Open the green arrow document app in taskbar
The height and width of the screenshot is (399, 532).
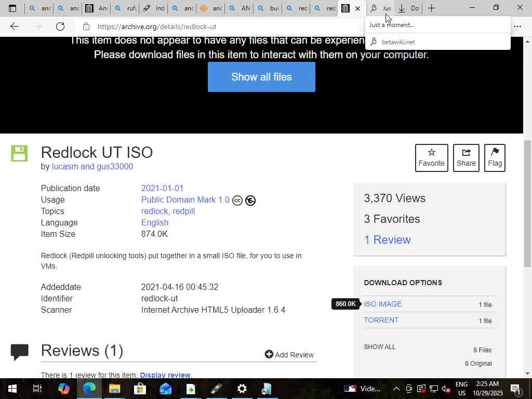(191, 389)
